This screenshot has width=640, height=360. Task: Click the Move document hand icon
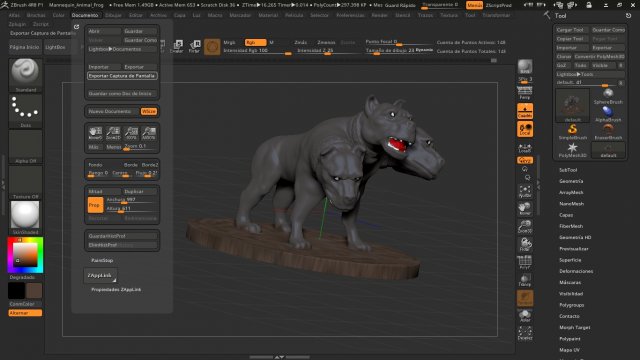click(x=96, y=133)
